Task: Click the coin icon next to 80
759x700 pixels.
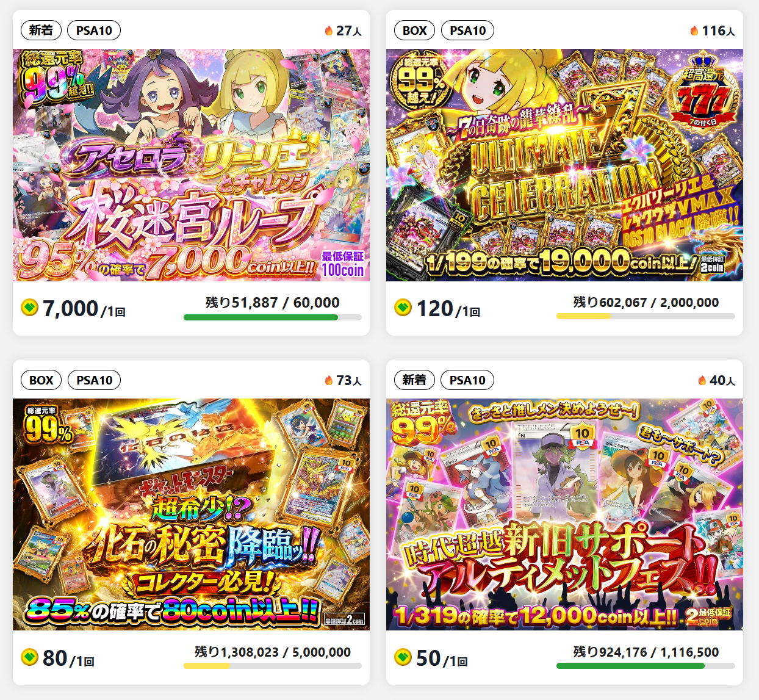Action: click(x=29, y=657)
